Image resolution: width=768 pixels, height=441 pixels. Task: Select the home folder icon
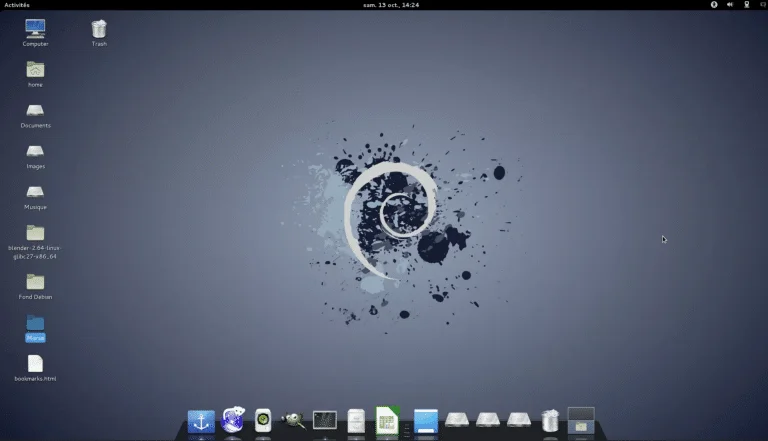35,70
